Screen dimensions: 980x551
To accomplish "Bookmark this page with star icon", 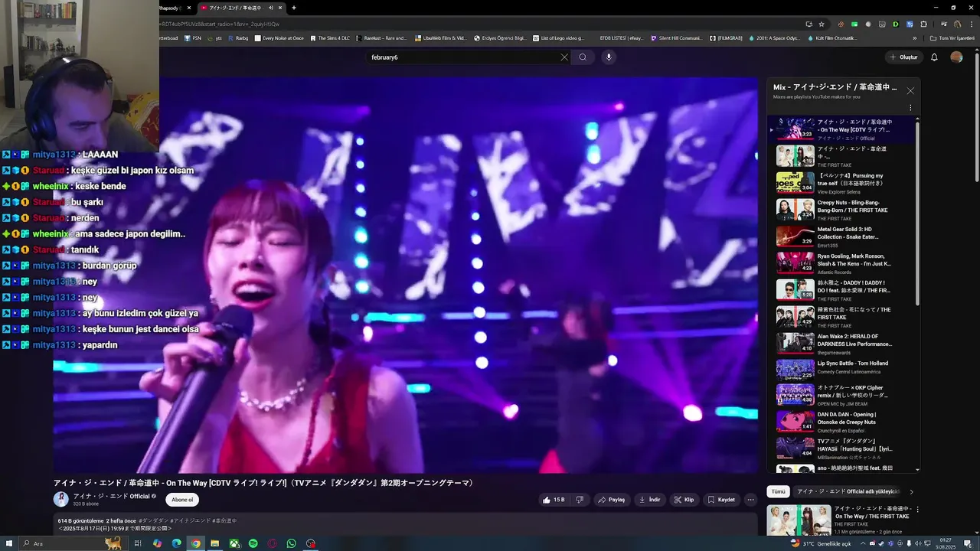I will click(x=822, y=24).
